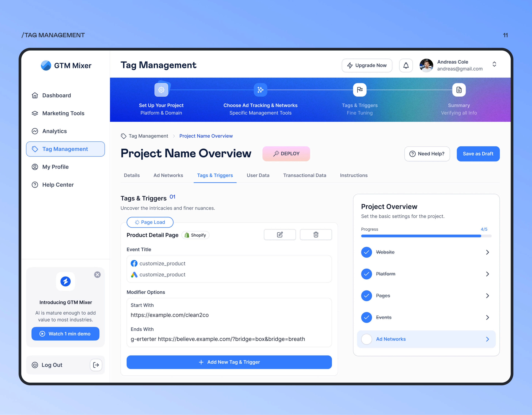This screenshot has height=415, width=532.
Task: Switch to the User Data tab
Action: (258, 175)
